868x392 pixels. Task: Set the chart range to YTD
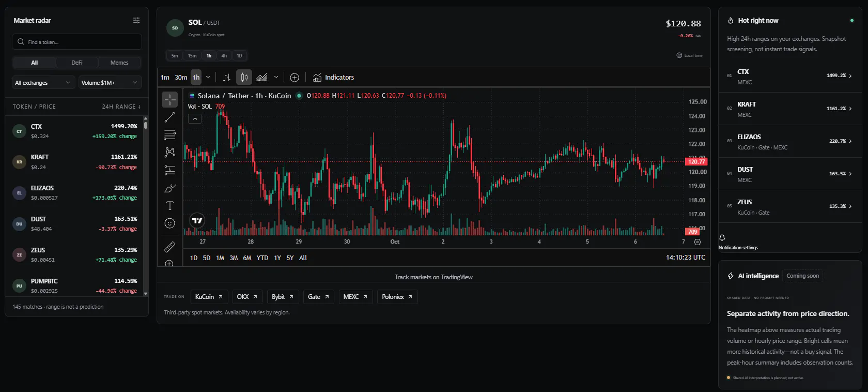[x=262, y=258]
